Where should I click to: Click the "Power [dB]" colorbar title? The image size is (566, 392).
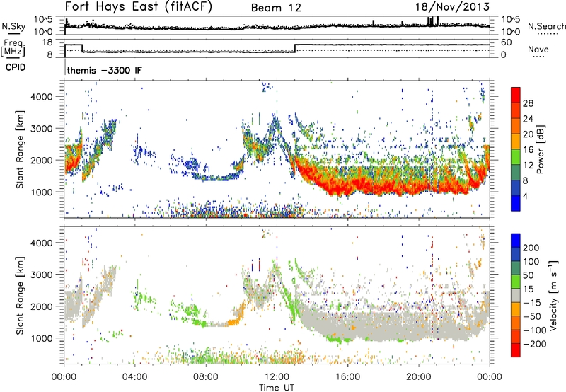[x=541, y=149]
